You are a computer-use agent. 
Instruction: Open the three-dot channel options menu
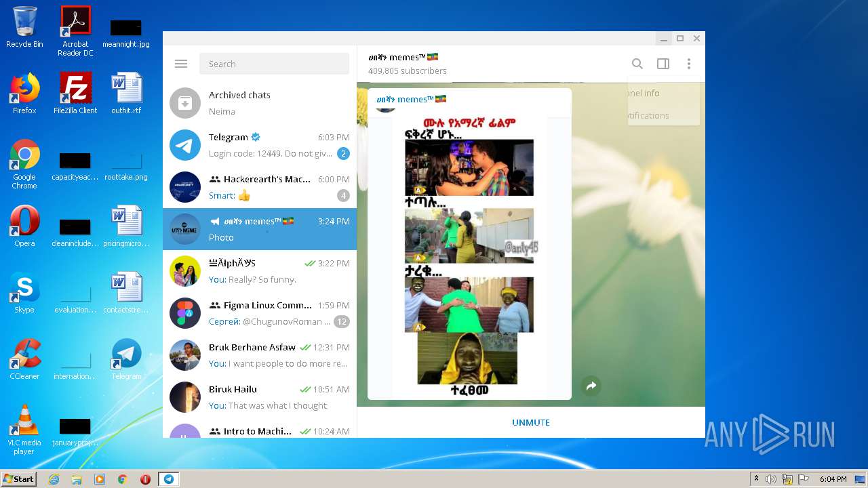(x=689, y=64)
